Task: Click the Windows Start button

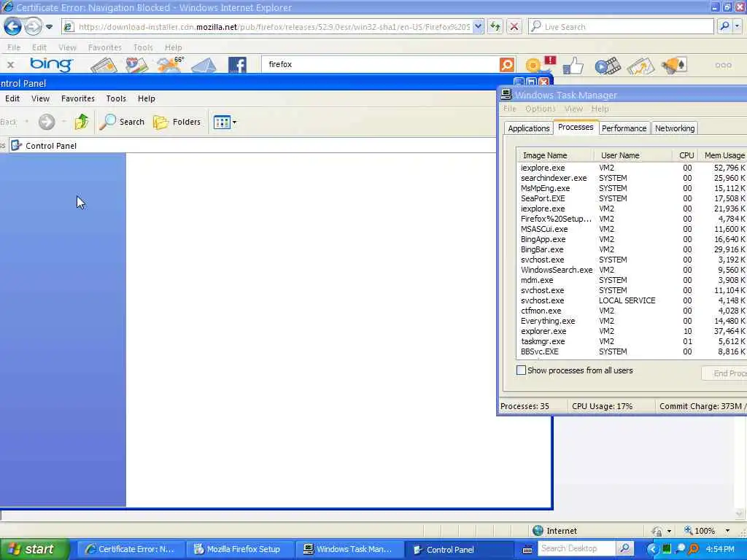Action: 34,549
